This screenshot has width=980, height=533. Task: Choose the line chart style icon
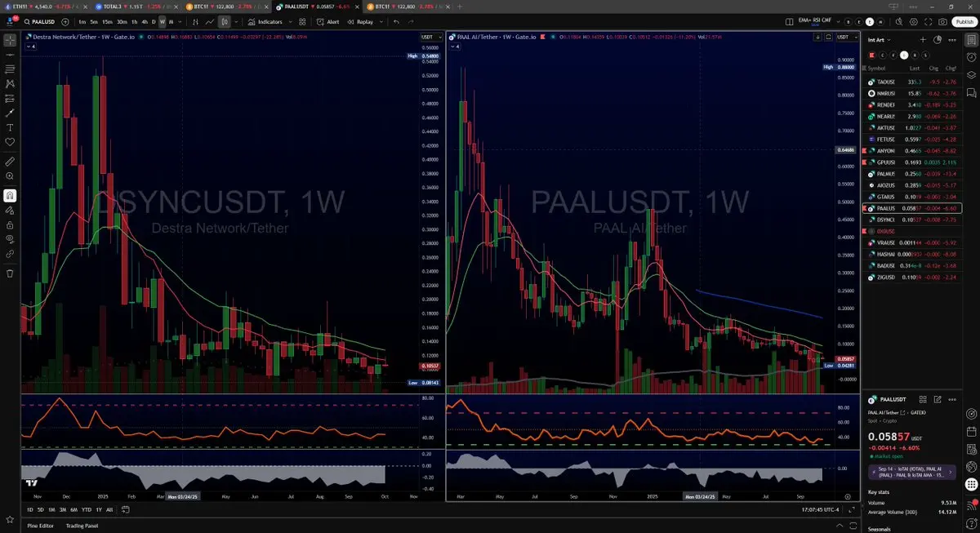tap(210, 21)
